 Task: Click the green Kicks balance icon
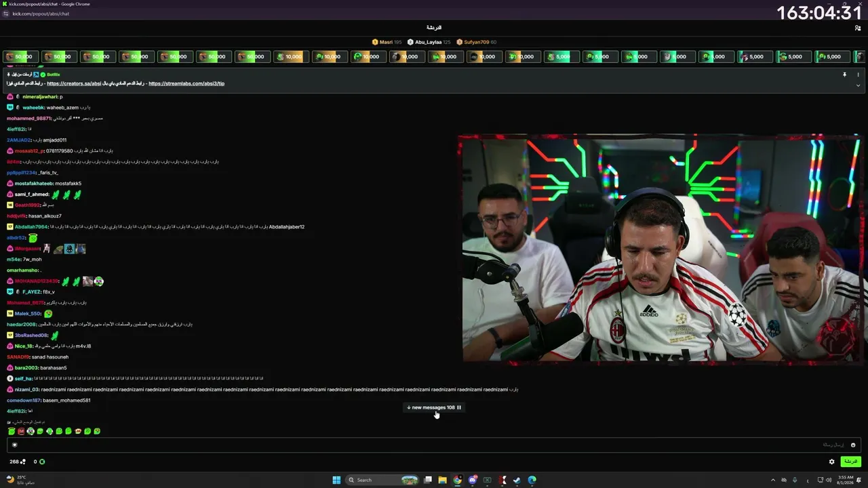[x=42, y=462]
